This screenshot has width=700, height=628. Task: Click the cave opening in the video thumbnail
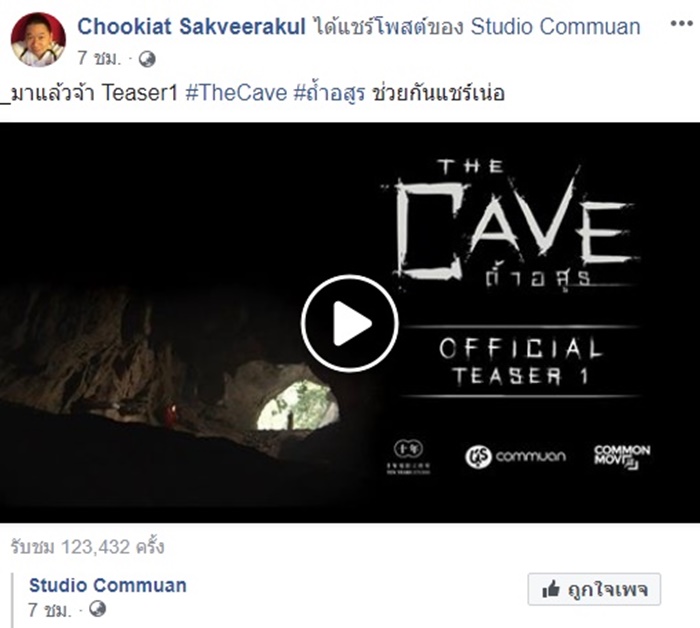(x=298, y=405)
